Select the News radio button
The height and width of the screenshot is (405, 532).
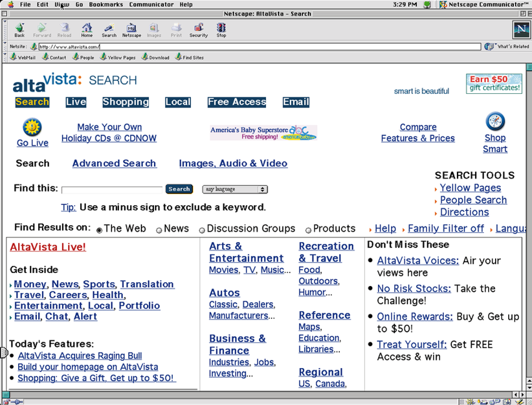[x=159, y=230]
